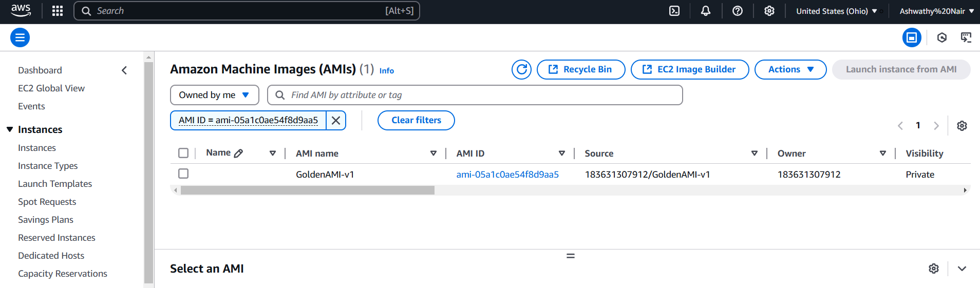Click the table horizontal scrollbar thumb
This screenshot has height=288, width=980.
(x=307, y=190)
